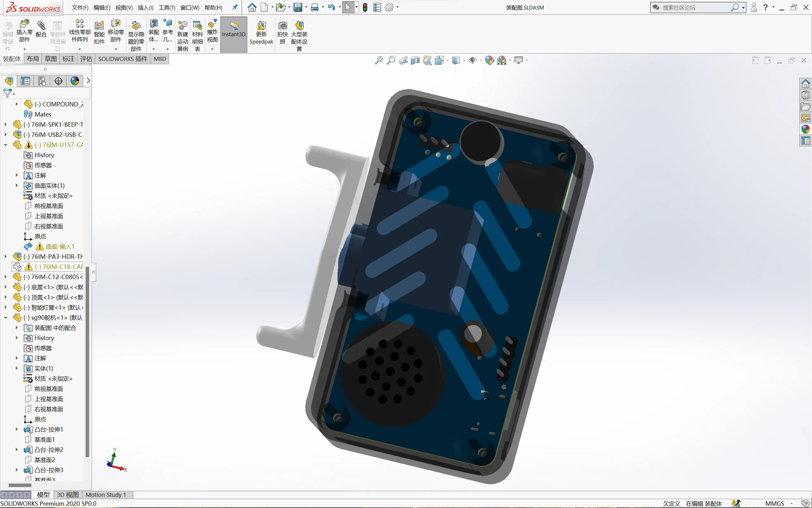Click Zoom to Fit magnifier icon
Screen dimensions: 812x508
[x=379, y=60]
